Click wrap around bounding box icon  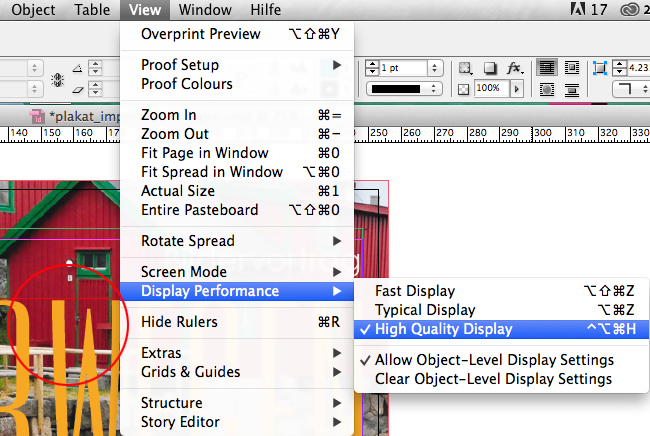(x=569, y=68)
